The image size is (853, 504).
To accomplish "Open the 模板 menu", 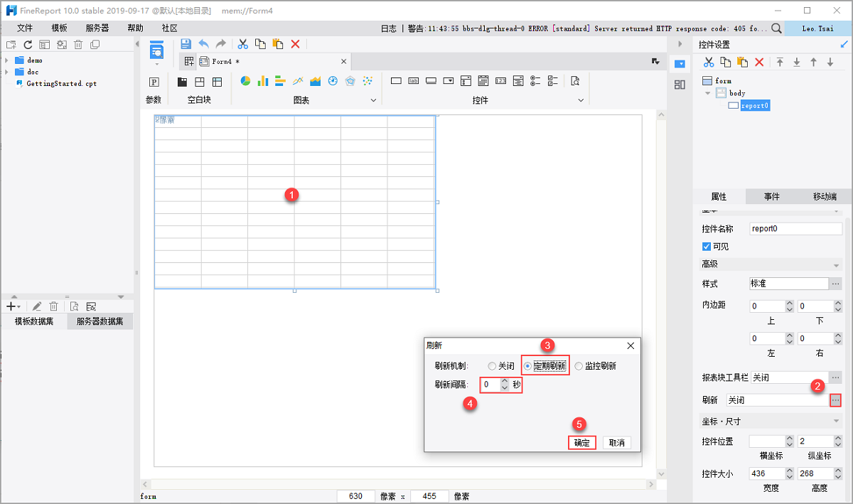I will coord(60,28).
